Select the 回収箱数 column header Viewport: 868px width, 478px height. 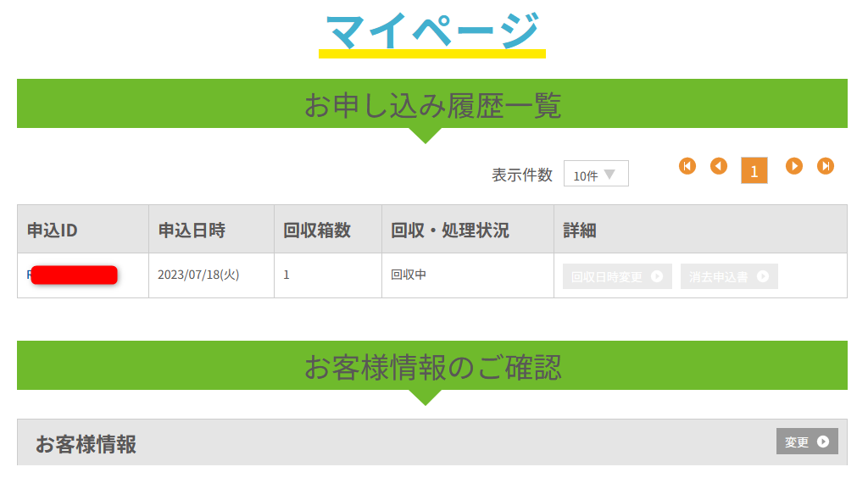tap(317, 230)
